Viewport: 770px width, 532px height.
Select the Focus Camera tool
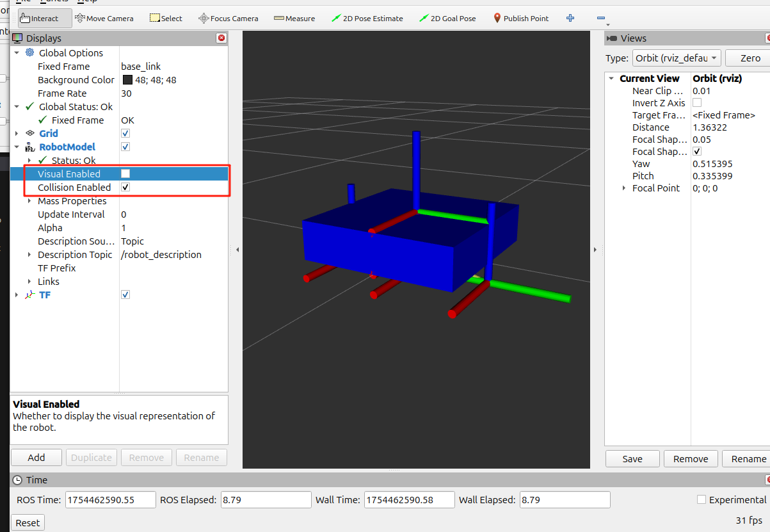(x=228, y=19)
